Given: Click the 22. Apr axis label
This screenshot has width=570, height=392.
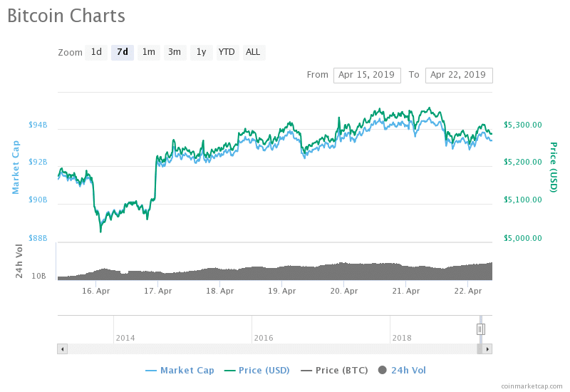Looking at the screenshot, I should coord(468,292).
